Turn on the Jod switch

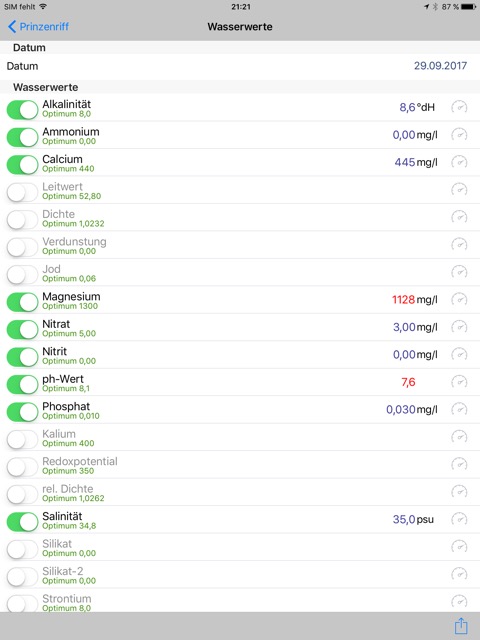22,274
